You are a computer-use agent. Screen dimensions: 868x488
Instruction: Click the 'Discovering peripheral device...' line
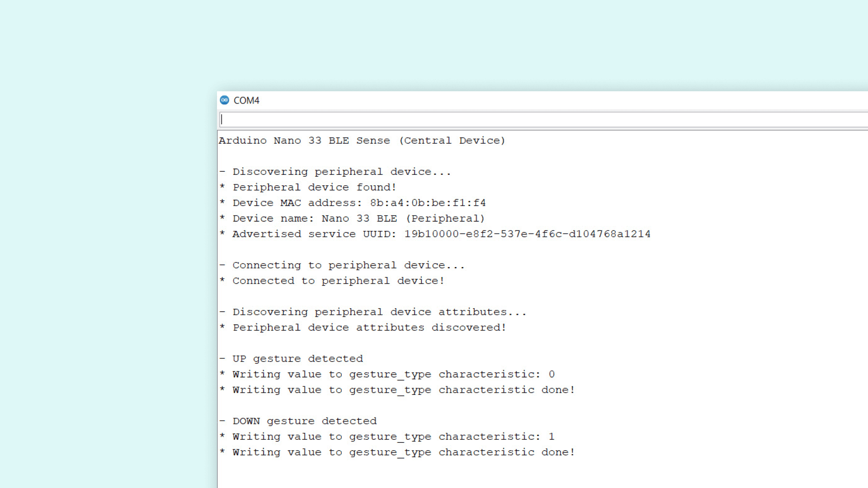(x=342, y=172)
